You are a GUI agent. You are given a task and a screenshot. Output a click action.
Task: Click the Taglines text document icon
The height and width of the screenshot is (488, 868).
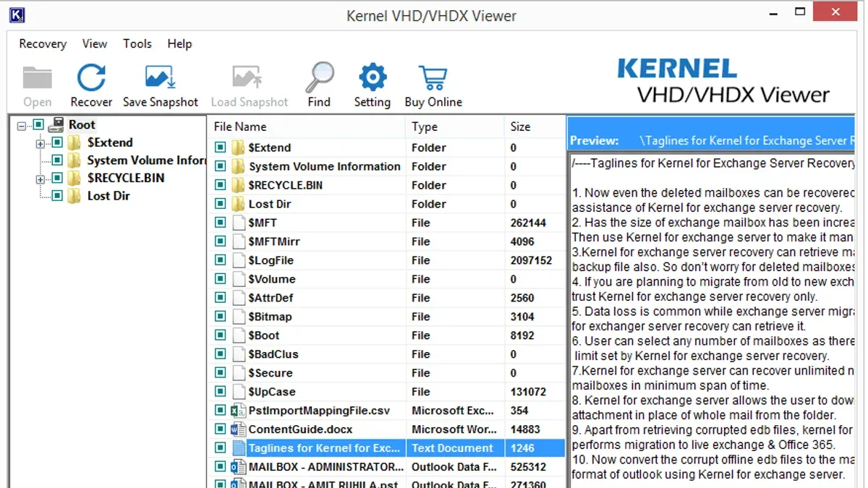tap(239, 448)
